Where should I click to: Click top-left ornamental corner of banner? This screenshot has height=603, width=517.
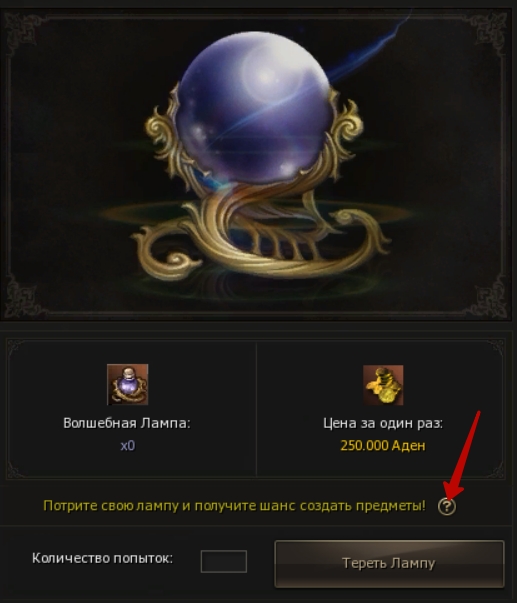pos(21,31)
